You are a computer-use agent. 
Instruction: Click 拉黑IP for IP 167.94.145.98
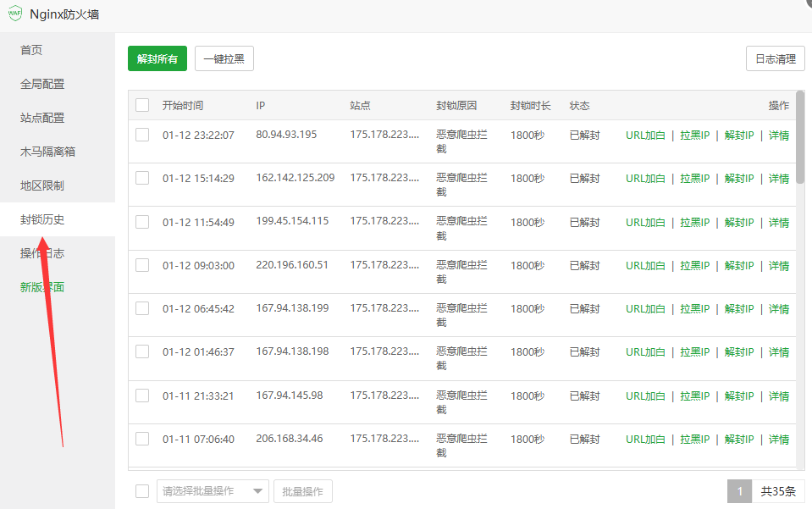695,396
